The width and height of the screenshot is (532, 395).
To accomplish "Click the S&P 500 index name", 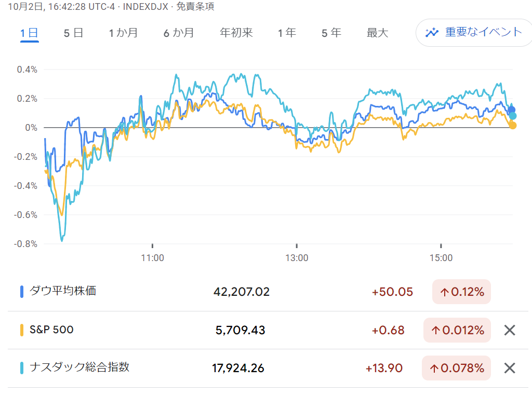I will pyautogui.click(x=51, y=330).
